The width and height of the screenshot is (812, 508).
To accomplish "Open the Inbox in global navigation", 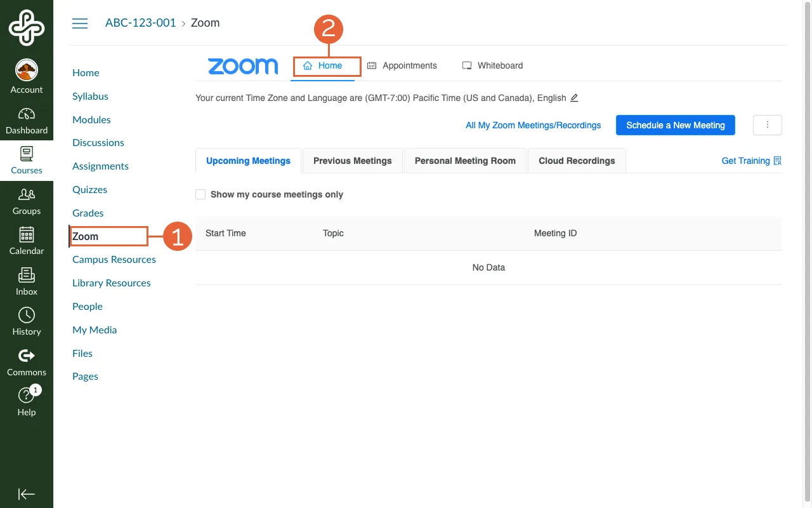I will pyautogui.click(x=27, y=282).
